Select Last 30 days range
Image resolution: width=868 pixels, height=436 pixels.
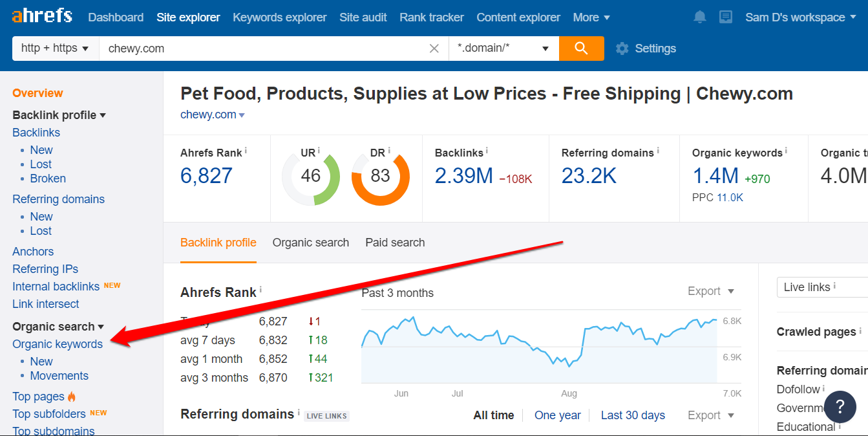pyautogui.click(x=633, y=415)
